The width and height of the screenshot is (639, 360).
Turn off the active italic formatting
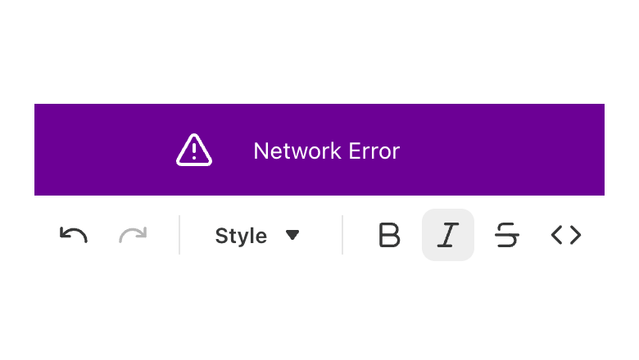click(448, 235)
